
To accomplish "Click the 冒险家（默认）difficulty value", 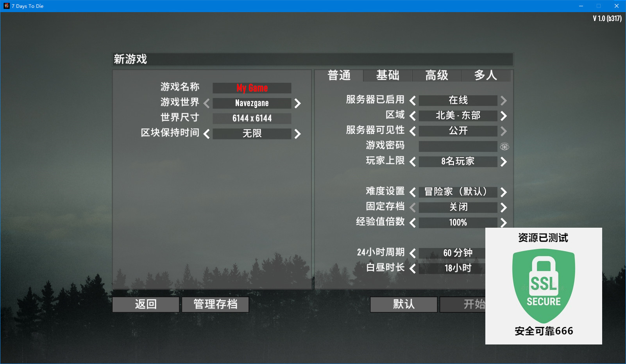I will point(458,192).
